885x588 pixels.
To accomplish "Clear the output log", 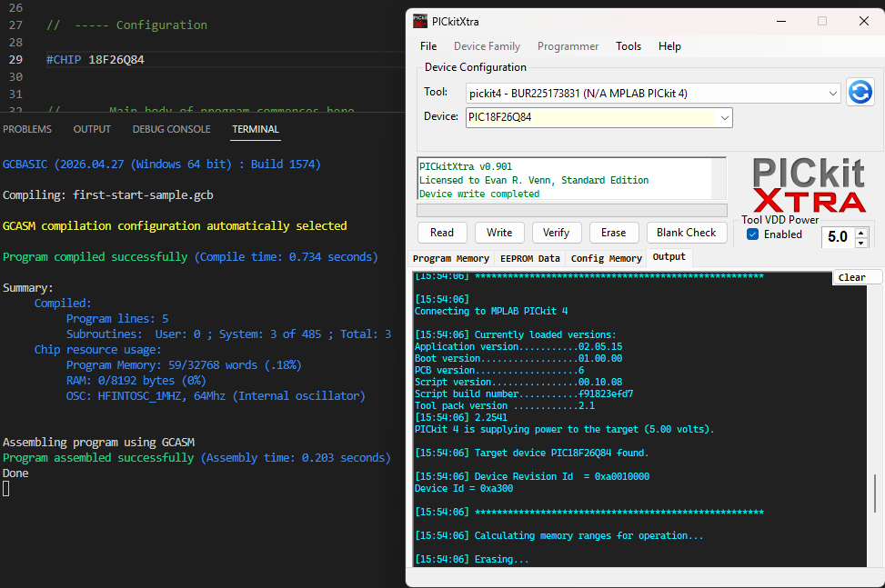I will point(852,278).
